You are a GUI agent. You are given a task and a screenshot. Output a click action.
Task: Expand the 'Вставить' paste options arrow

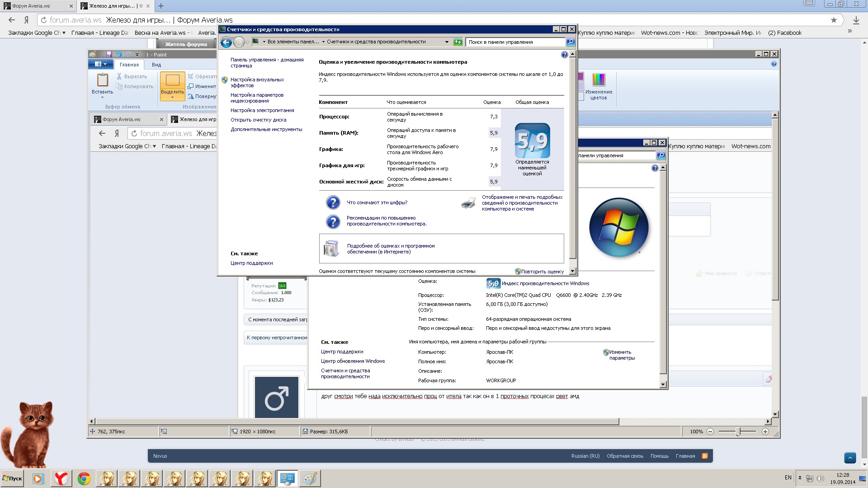point(102,98)
